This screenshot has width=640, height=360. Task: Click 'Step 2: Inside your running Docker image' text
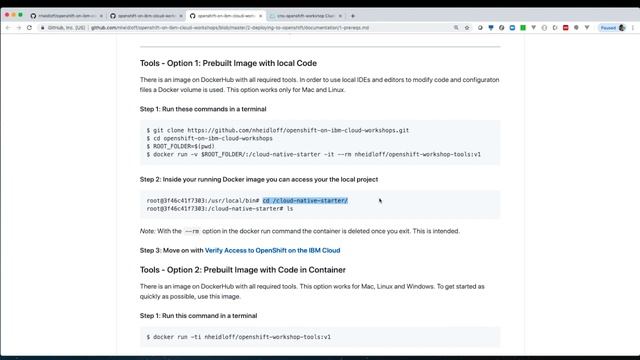coord(259,180)
